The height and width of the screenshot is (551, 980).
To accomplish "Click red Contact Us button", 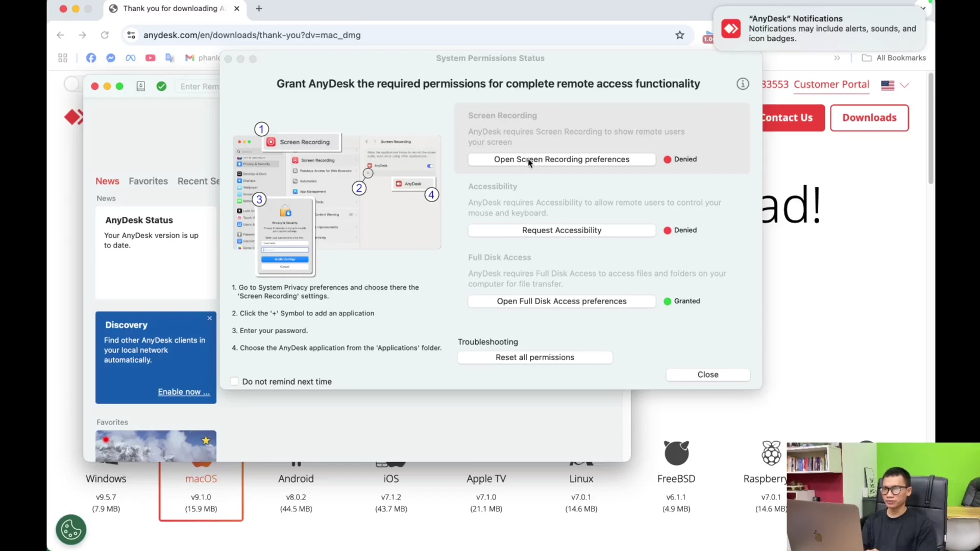I will tap(792, 118).
